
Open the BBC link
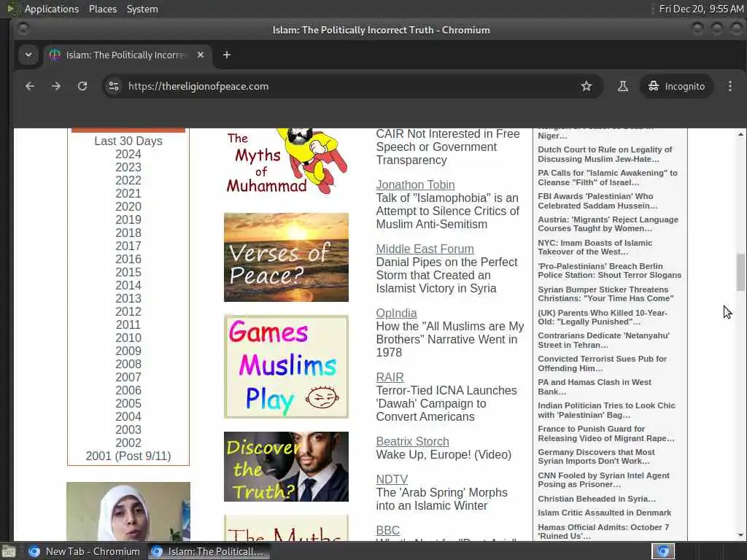[388, 531]
